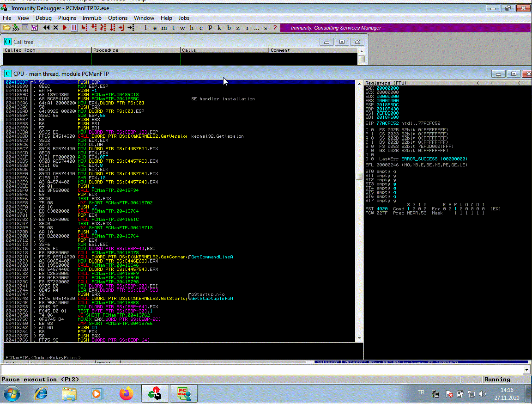Open the View menu

pyautogui.click(x=23, y=18)
